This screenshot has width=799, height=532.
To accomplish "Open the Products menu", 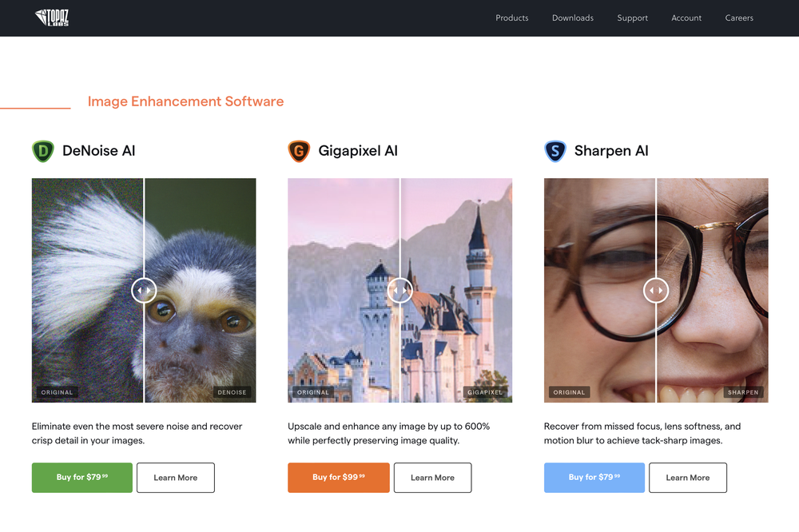I will (x=511, y=18).
